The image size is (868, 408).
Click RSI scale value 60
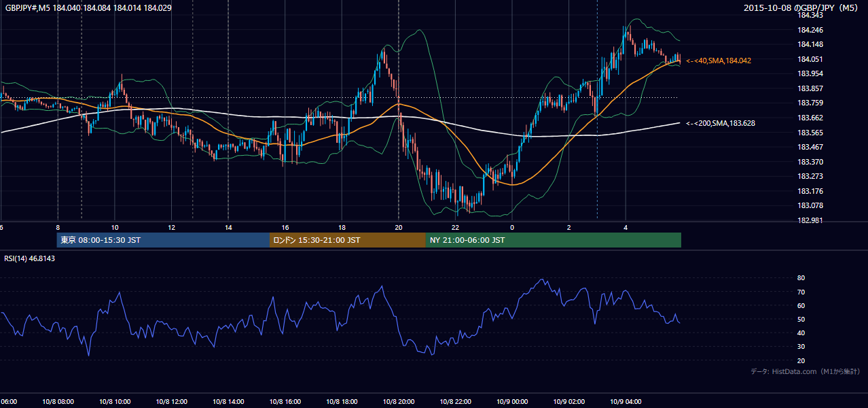(801, 306)
